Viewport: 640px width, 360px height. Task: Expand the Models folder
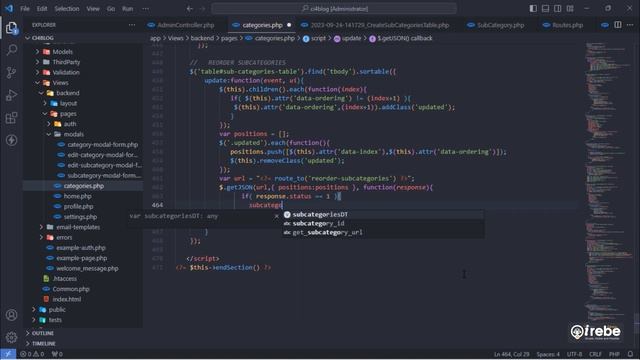[38, 52]
